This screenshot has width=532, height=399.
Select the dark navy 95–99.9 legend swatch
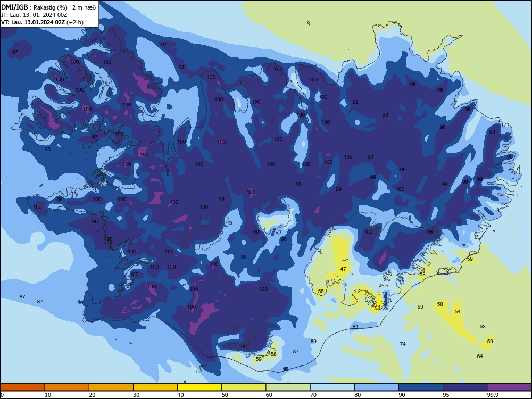(465, 387)
